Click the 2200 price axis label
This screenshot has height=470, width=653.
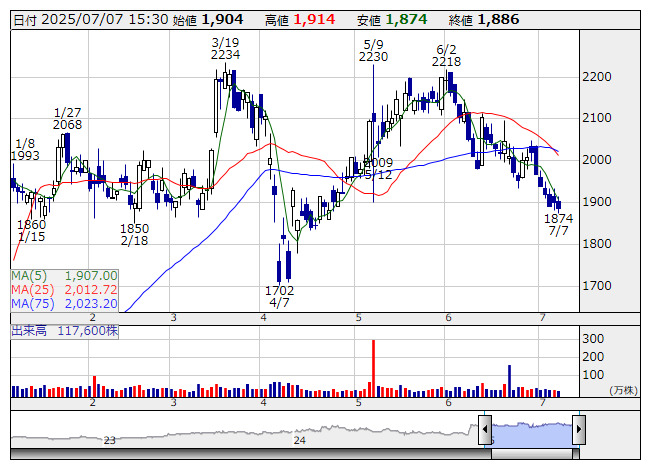[x=597, y=77]
